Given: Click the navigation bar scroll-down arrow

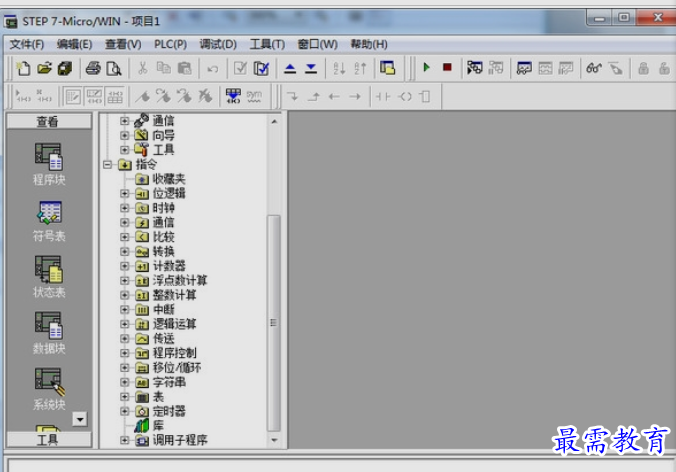Looking at the screenshot, I should pos(80,419).
